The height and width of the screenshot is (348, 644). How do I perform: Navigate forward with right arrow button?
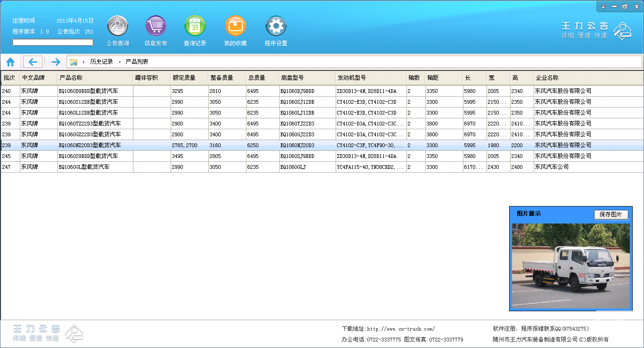pos(56,62)
